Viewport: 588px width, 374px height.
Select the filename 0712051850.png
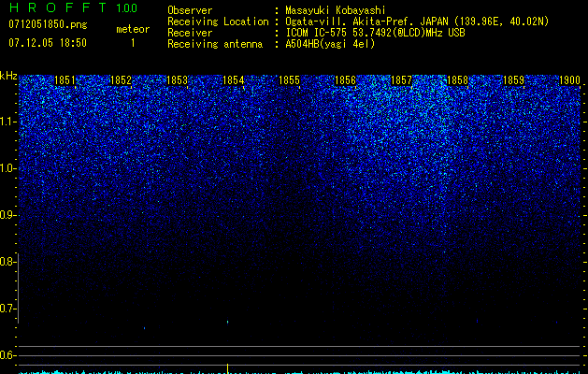[x=48, y=24]
